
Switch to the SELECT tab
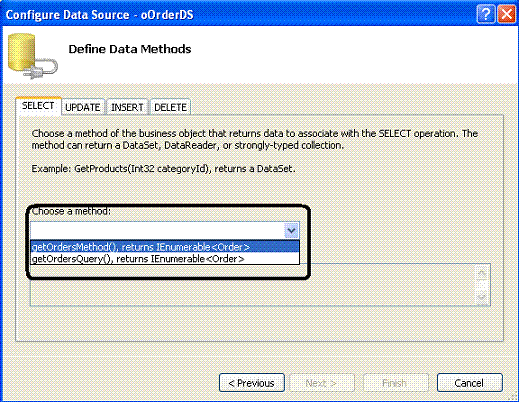(x=38, y=106)
